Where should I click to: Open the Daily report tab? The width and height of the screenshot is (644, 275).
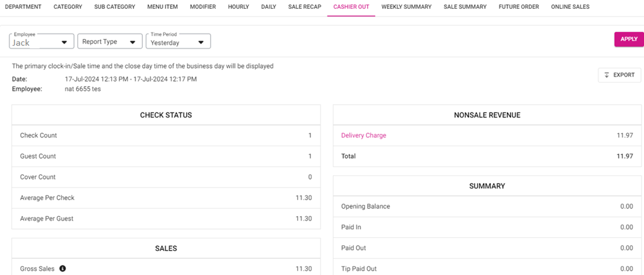click(269, 7)
